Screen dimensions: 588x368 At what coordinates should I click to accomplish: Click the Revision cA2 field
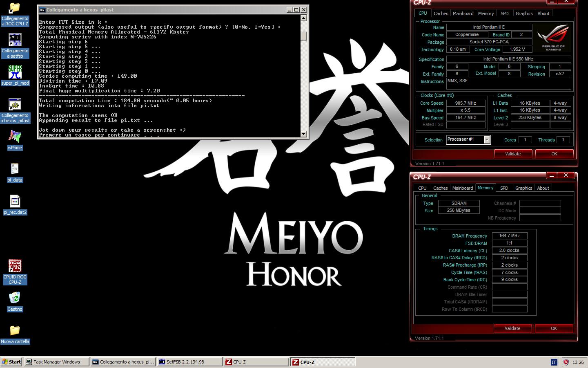[560, 74]
